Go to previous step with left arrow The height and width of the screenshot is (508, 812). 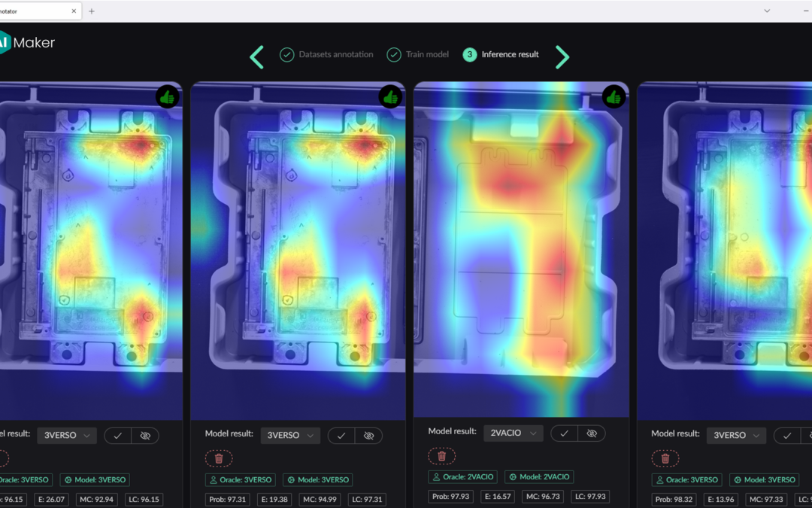pyautogui.click(x=257, y=56)
